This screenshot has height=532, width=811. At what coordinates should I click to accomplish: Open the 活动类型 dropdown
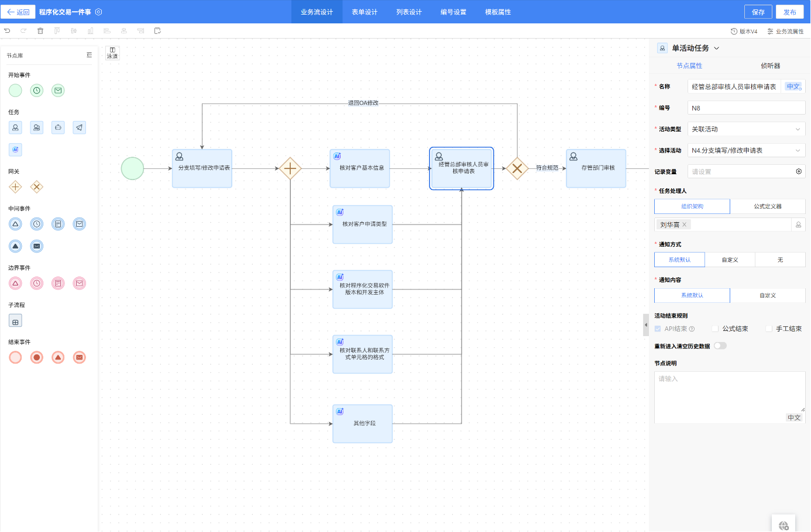745,129
